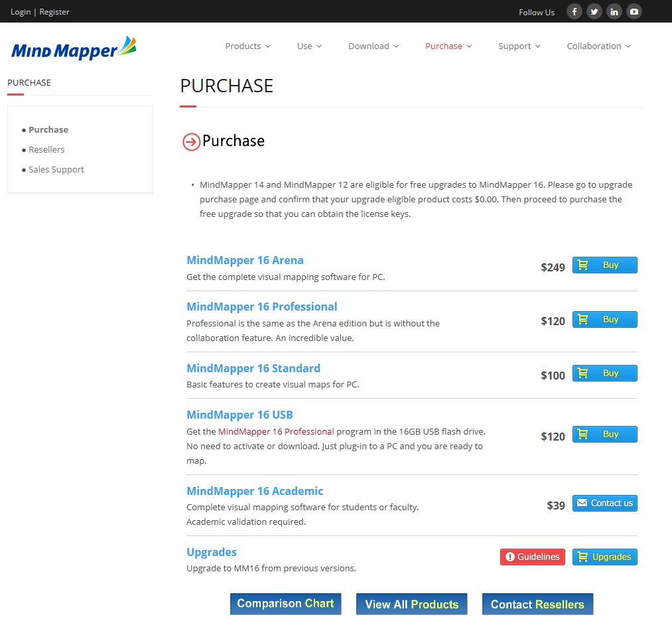
Task: Click the PURCHASE sidebar title
Action: pyautogui.click(x=29, y=82)
